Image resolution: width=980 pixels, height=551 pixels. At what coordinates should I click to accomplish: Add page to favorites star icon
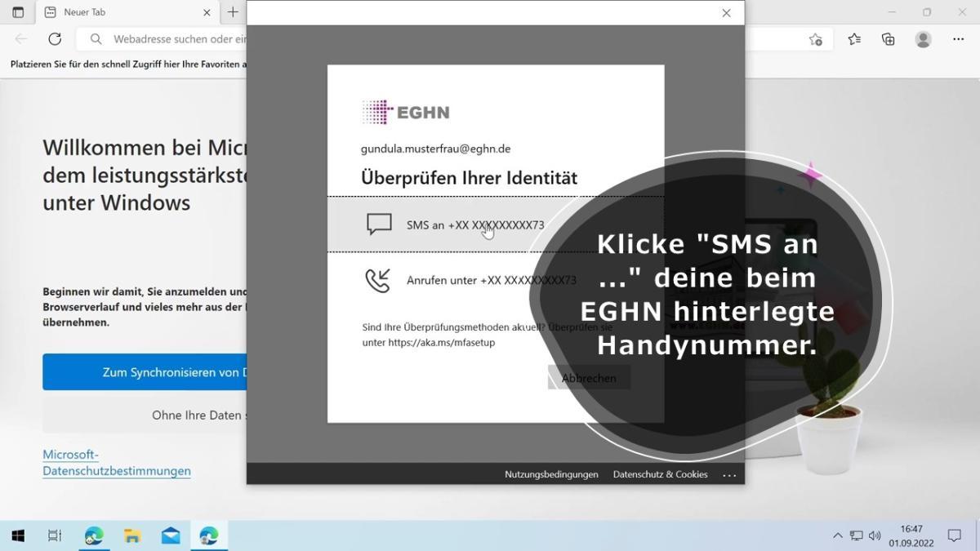tap(815, 39)
